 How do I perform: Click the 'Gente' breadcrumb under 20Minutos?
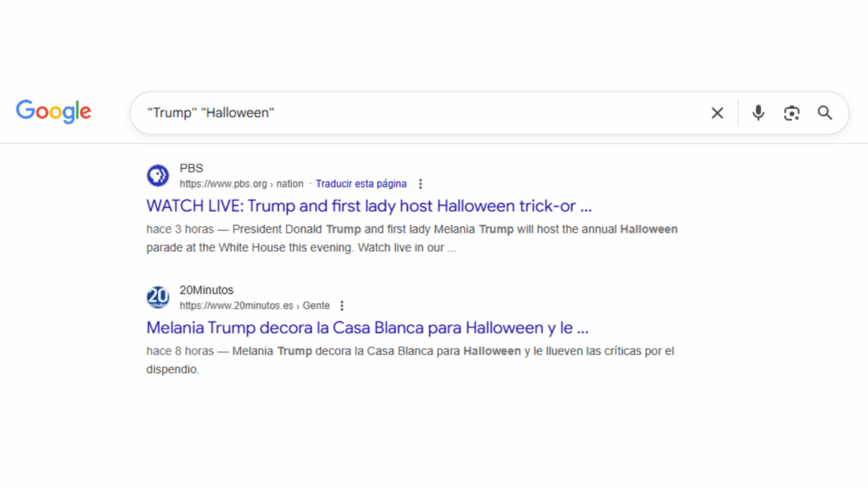[316, 306]
